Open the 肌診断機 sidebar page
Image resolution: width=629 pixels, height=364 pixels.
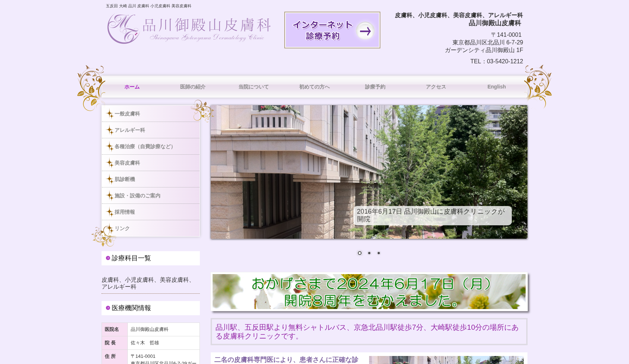pos(125,179)
